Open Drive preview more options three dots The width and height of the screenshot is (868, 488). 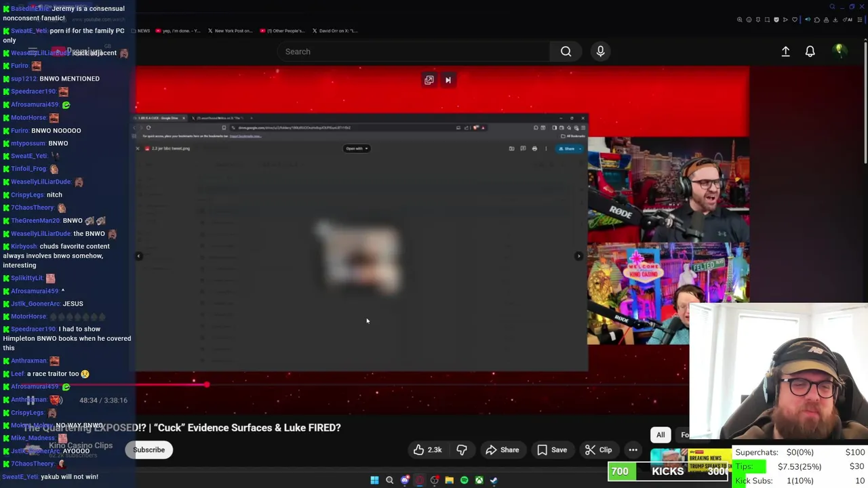546,148
